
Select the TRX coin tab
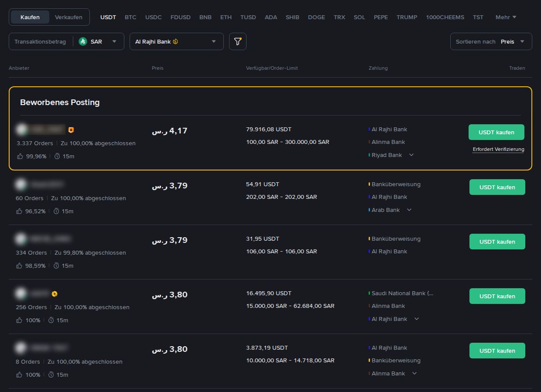click(339, 17)
